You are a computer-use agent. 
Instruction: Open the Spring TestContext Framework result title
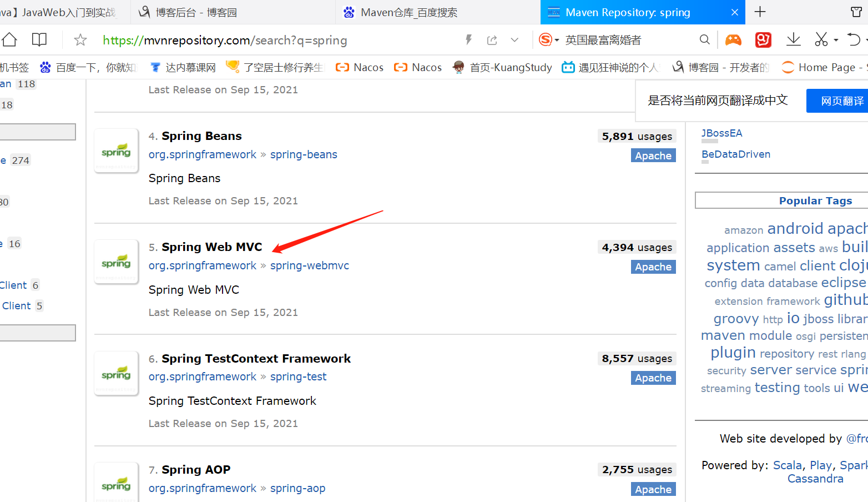[x=256, y=359]
